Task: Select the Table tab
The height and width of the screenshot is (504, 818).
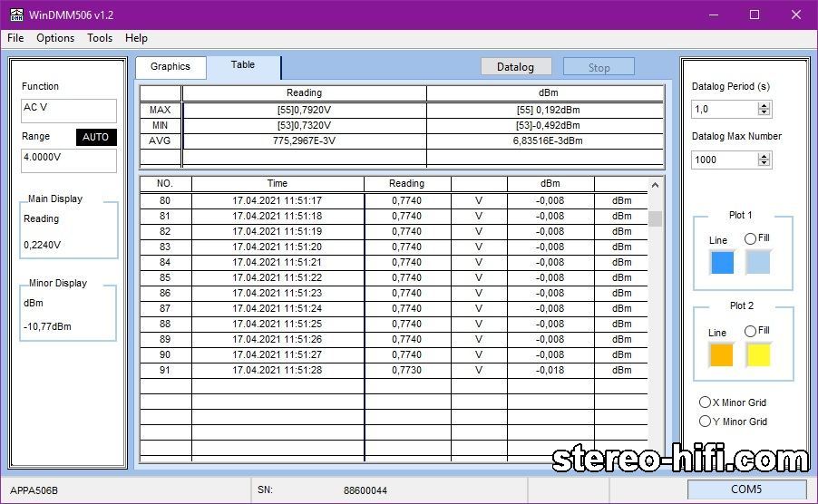Action: tap(243, 65)
